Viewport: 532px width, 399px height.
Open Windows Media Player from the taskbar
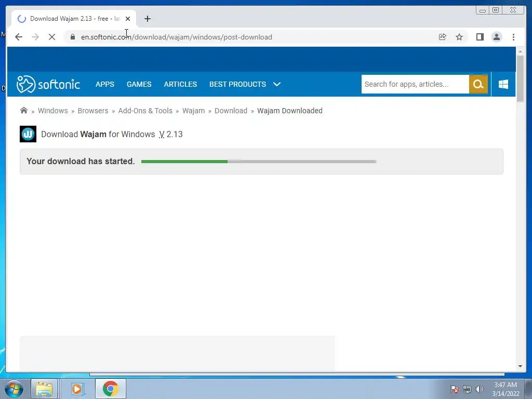click(x=77, y=389)
